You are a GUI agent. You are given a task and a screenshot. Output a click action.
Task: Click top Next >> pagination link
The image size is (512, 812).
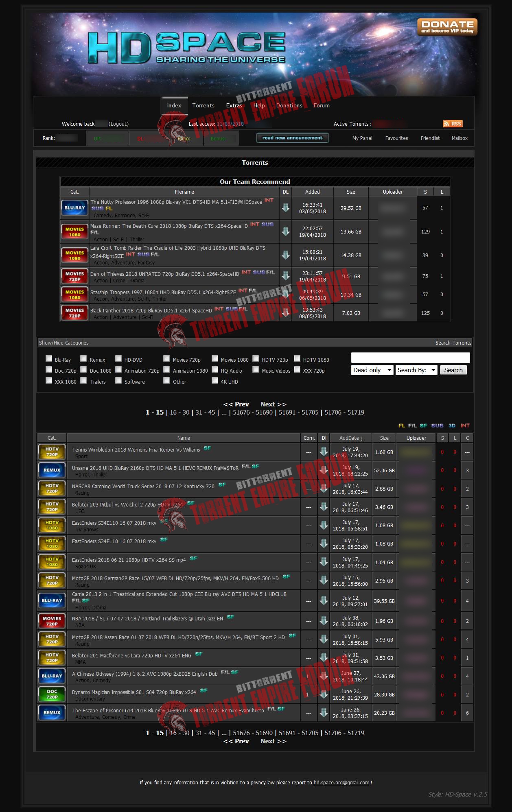pos(274,404)
